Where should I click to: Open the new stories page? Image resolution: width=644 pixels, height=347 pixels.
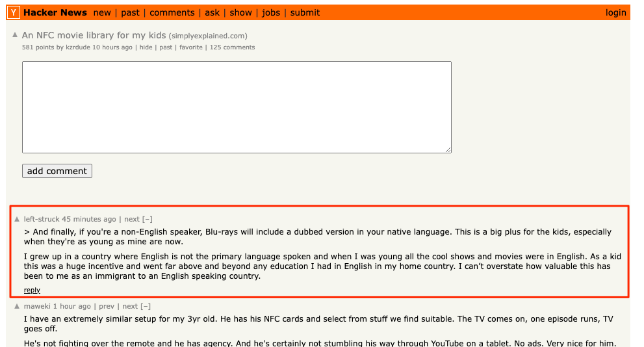click(x=102, y=13)
